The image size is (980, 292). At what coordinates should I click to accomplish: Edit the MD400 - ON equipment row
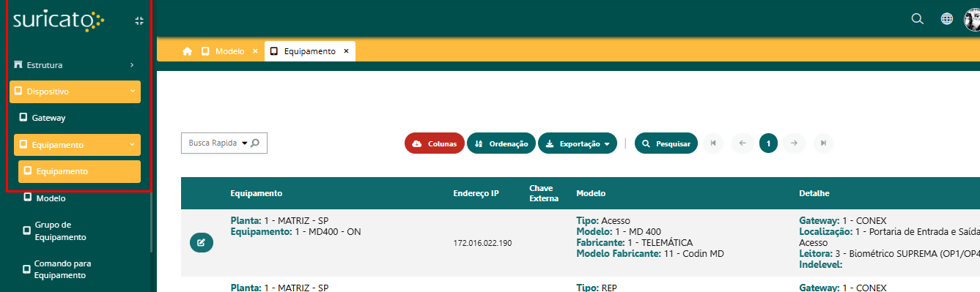coord(202,242)
